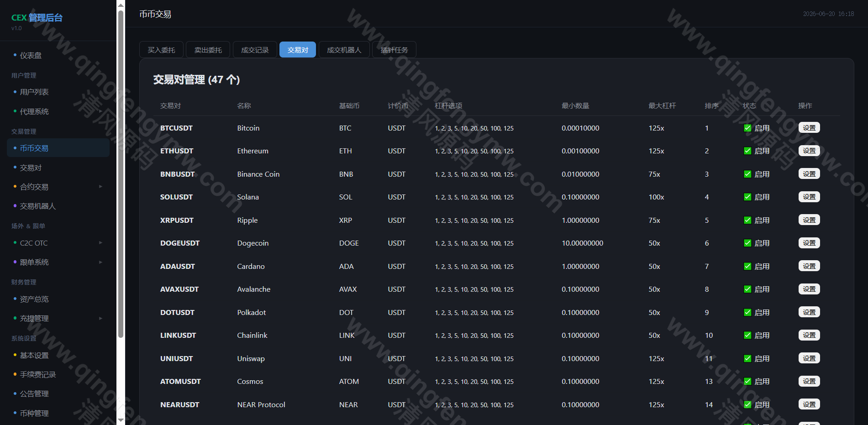Toggle the DOTUSDT 启用 checkbox
The height and width of the screenshot is (425, 868).
coord(747,313)
